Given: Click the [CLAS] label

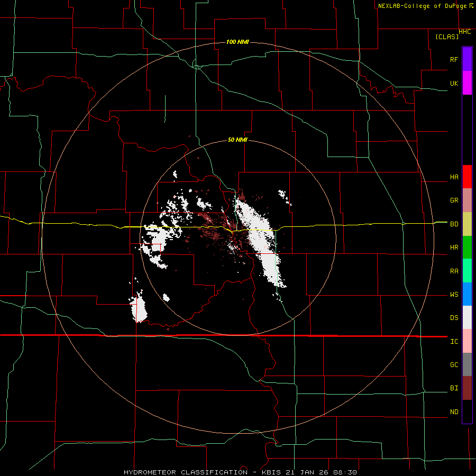Looking at the screenshot, I should 447,36.
